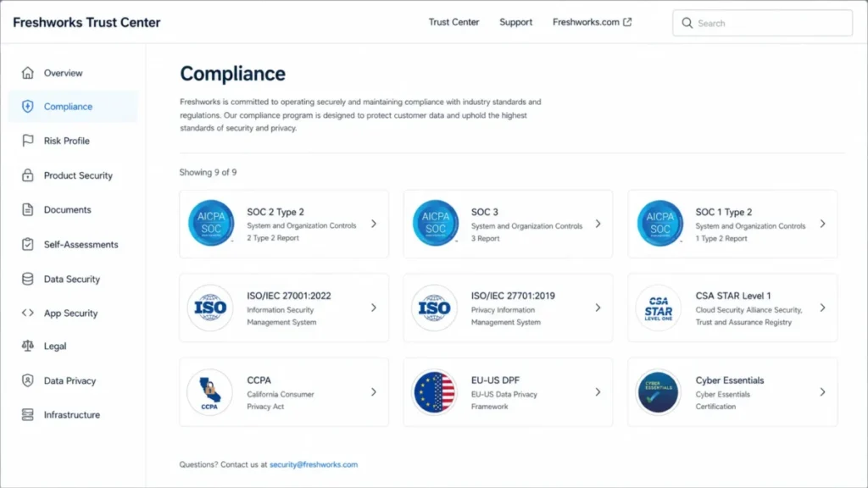Image resolution: width=868 pixels, height=488 pixels.
Task: Click the App Security code brackets icon
Action: click(x=28, y=313)
